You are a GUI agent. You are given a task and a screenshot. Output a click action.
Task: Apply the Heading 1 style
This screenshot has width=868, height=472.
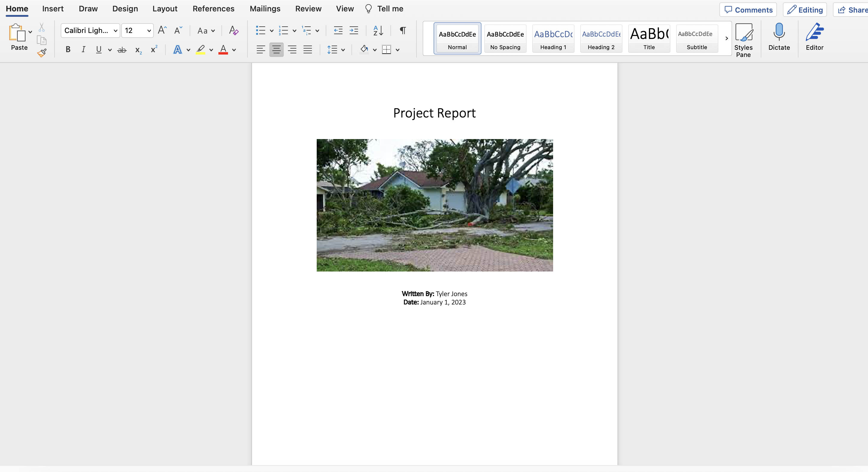(x=553, y=38)
